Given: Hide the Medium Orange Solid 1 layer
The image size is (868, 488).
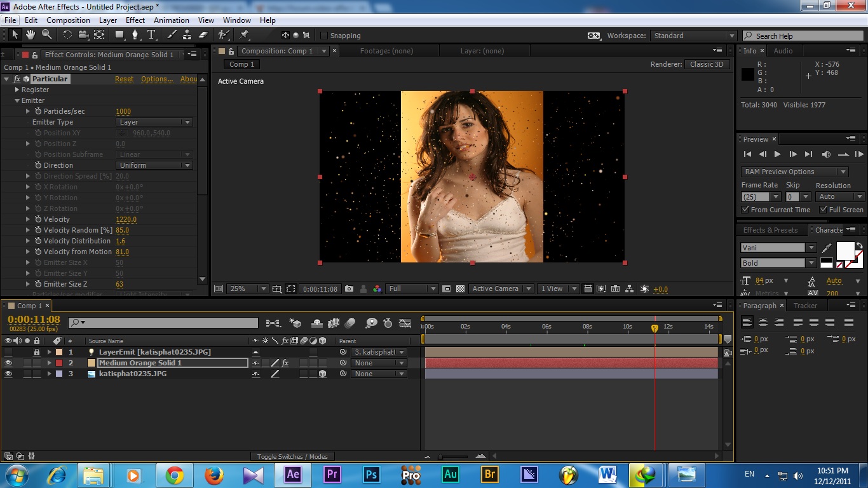Looking at the screenshot, I should tap(9, 363).
